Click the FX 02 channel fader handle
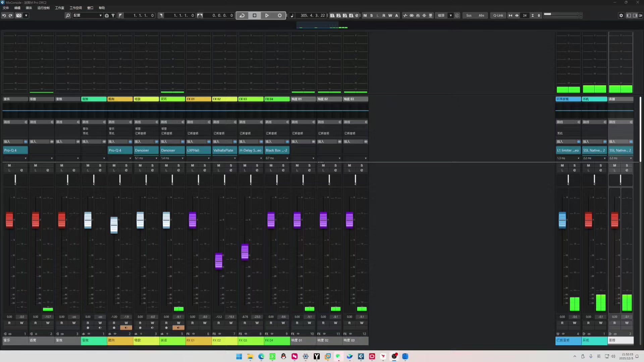Viewport: 644px width, 362px height. tap(219, 261)
